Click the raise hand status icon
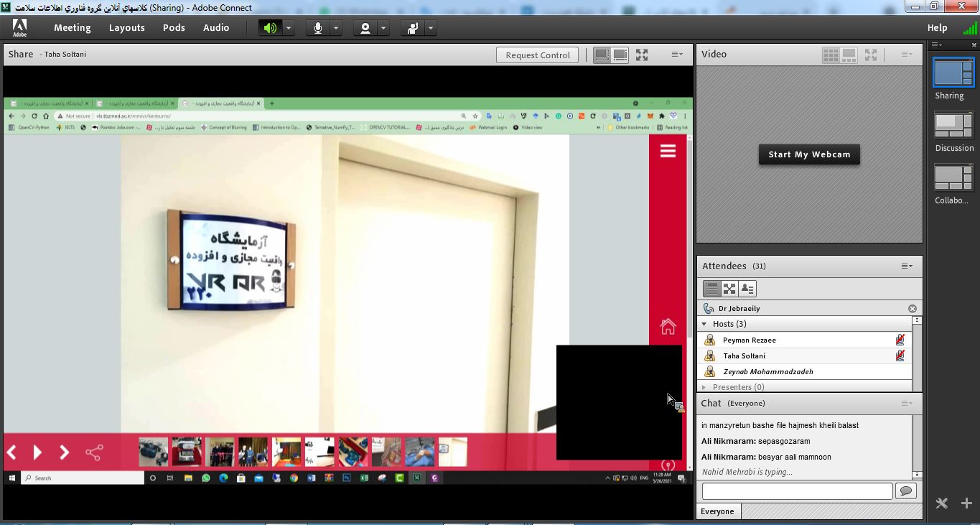Viewport: 980px width, 525px height. pos(413,28)
